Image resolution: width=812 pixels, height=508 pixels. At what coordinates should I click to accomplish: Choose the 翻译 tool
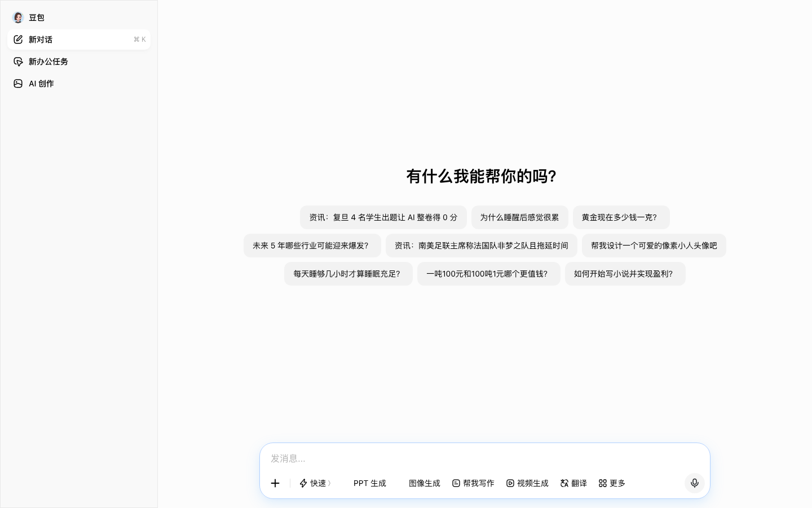[573, 483]
